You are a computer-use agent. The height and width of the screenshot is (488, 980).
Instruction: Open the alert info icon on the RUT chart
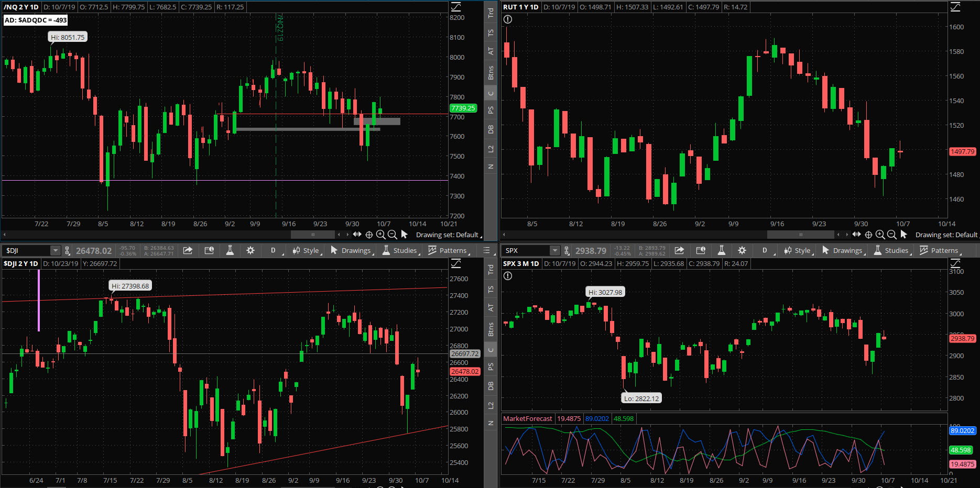[507, 19]
